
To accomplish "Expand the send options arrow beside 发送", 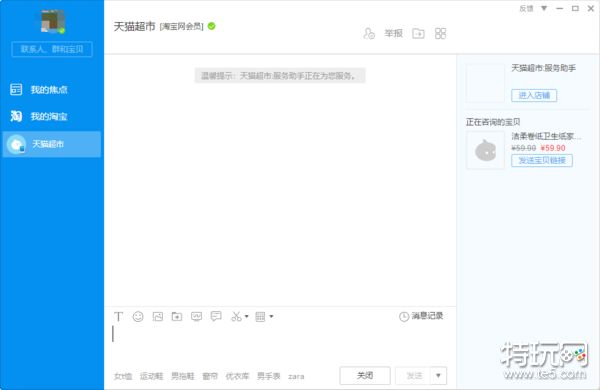I will click(439, 375).
